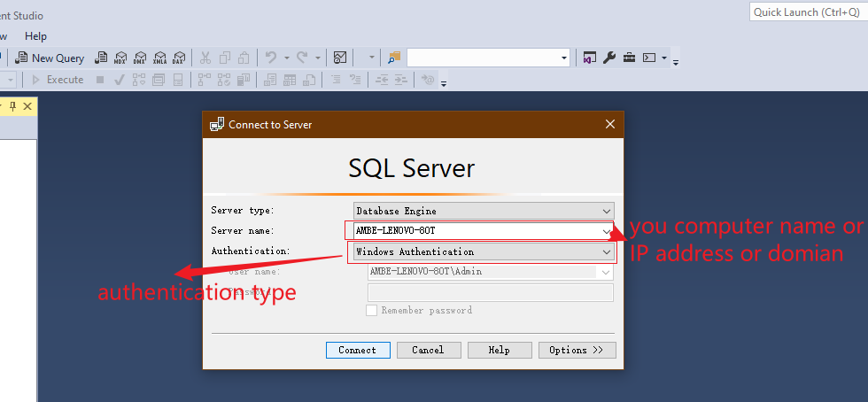
Task: Click the Options >> button
Action: click(577, 350)
